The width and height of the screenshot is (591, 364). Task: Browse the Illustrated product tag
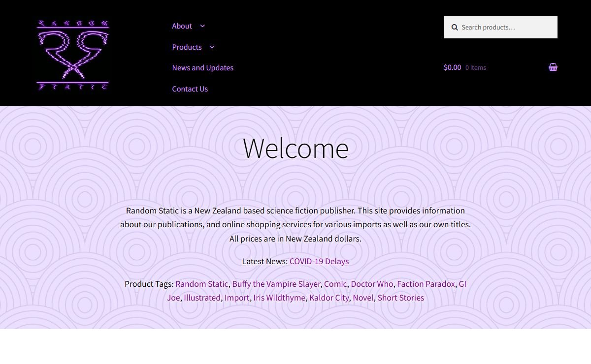pyautogui.click(x=202, y=298)
